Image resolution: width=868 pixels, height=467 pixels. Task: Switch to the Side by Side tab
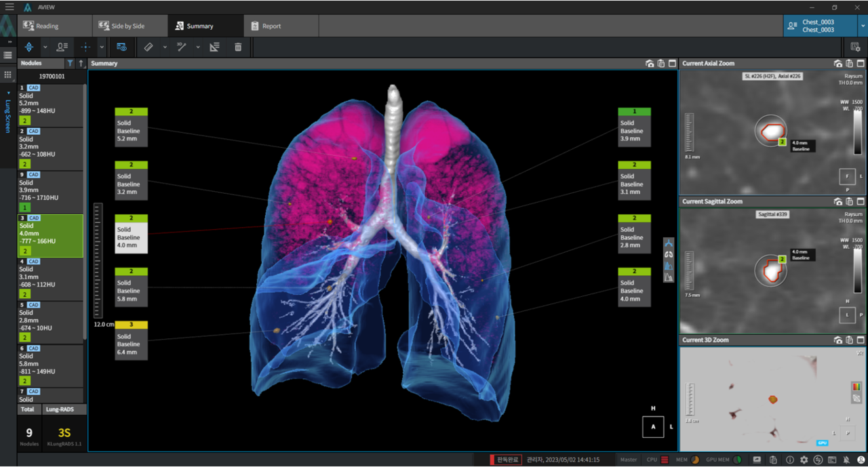click(x=121, y=26)
